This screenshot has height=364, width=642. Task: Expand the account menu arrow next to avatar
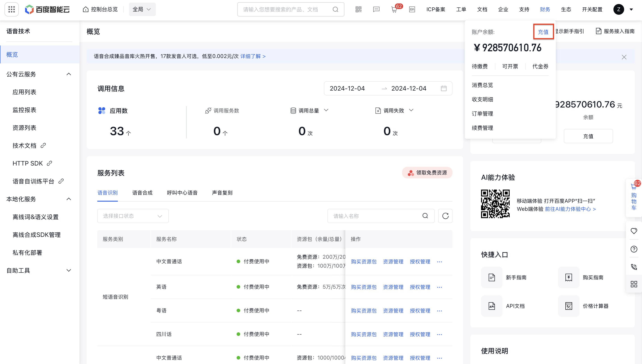tap(631, 10)
